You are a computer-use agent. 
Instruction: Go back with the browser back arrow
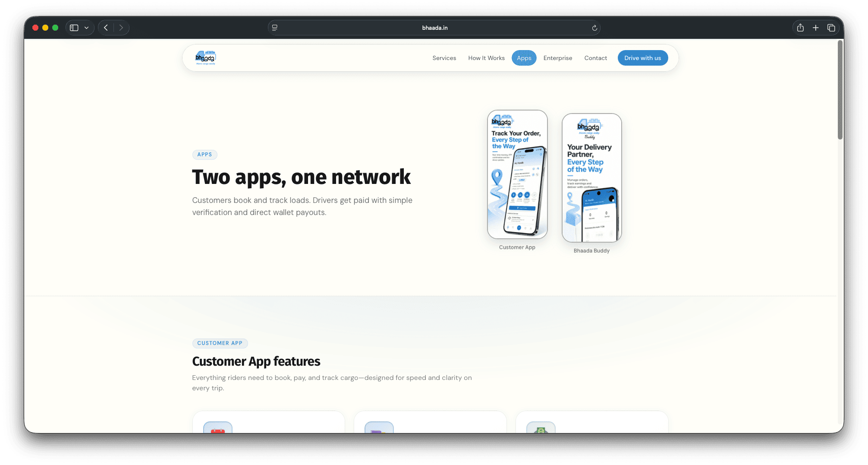tap(106, 28)
